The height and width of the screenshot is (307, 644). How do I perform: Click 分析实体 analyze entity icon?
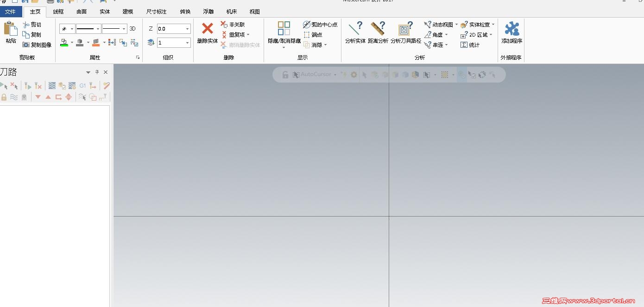355,29
